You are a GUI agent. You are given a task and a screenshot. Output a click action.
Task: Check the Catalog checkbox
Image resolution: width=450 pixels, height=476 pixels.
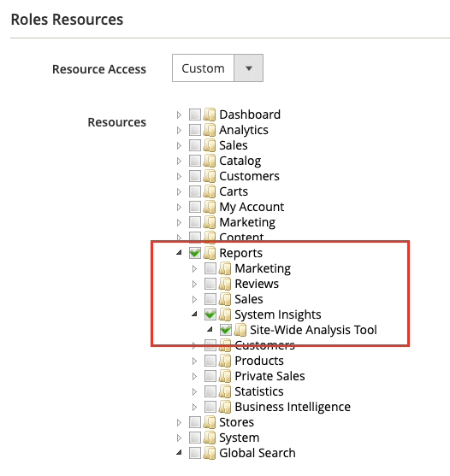[195, 161]
